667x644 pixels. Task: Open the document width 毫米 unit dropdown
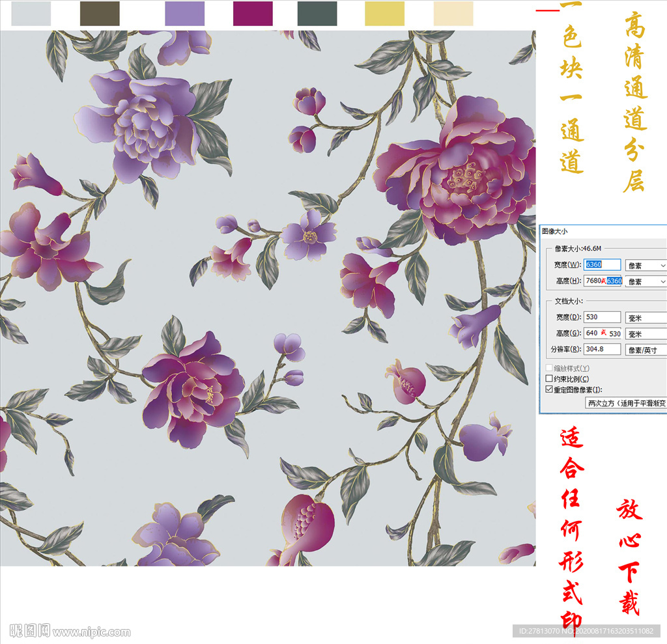pyautogui.click(x=646, y=318)
